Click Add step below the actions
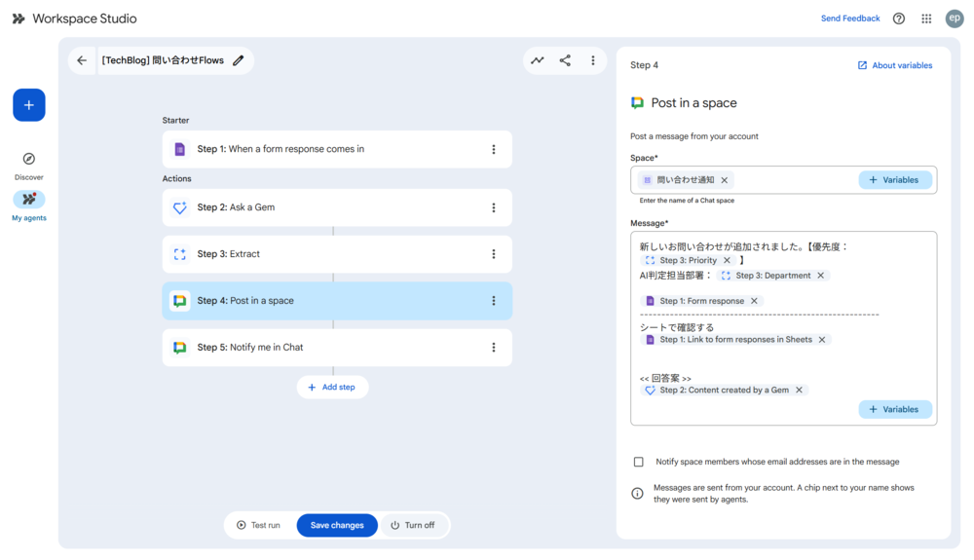 (332, 387)
